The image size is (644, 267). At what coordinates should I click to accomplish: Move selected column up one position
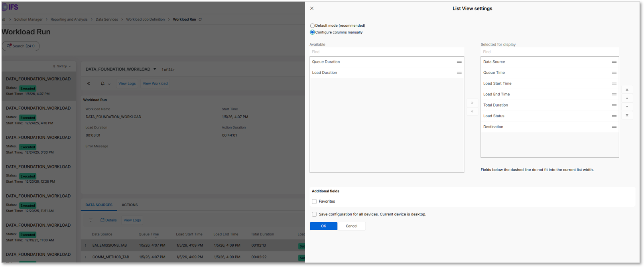pyautogui.click(x=627, y=98)
